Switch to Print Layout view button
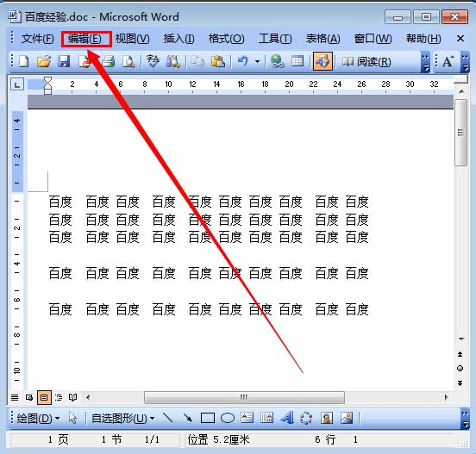This screenshot has height=454, width=476. pyautogui.click(x=44, y=397)
